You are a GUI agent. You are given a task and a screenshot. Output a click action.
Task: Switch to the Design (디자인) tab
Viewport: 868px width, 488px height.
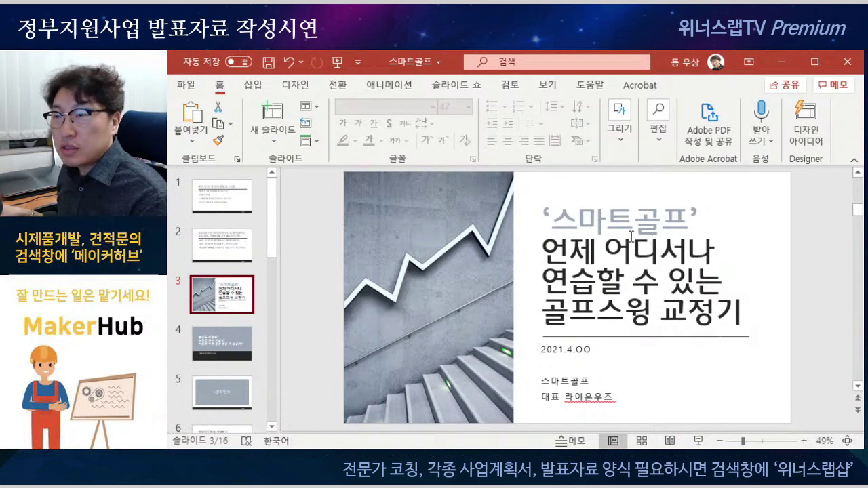coord(295,85)
